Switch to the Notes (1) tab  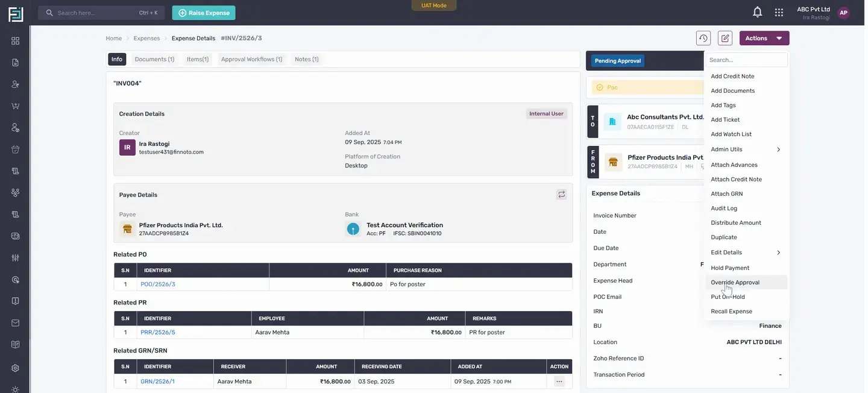(x=307, y=59)
